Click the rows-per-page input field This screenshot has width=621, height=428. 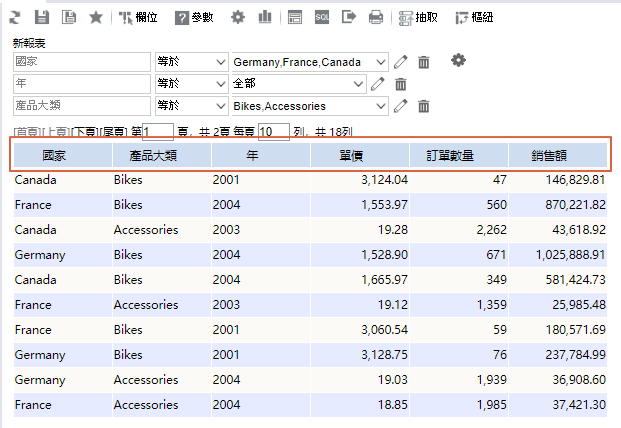point(273,132)
